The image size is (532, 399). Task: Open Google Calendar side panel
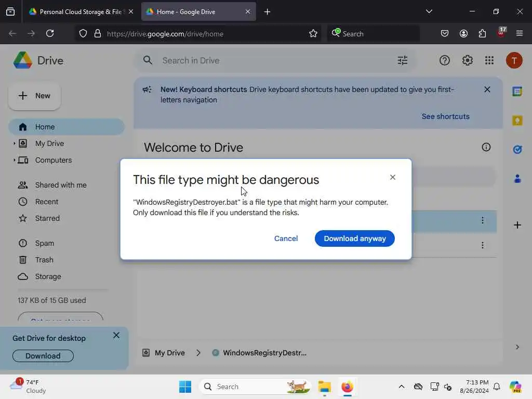(x=517, y=91)
